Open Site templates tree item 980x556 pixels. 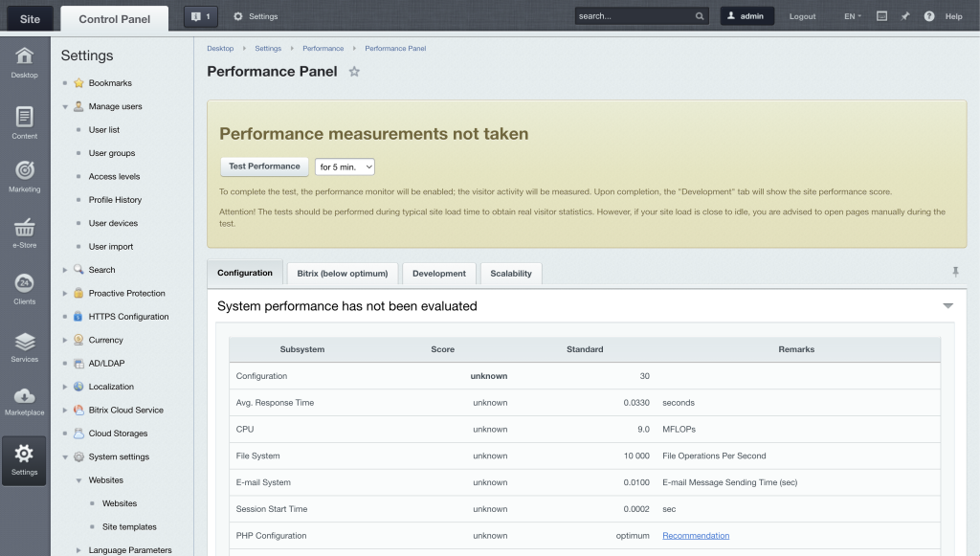click(x=129, y=527)
